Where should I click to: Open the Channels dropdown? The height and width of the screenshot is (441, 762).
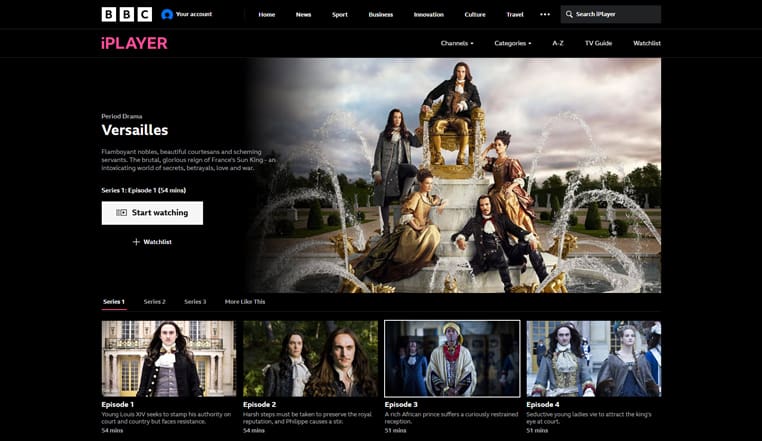[457, 43]
